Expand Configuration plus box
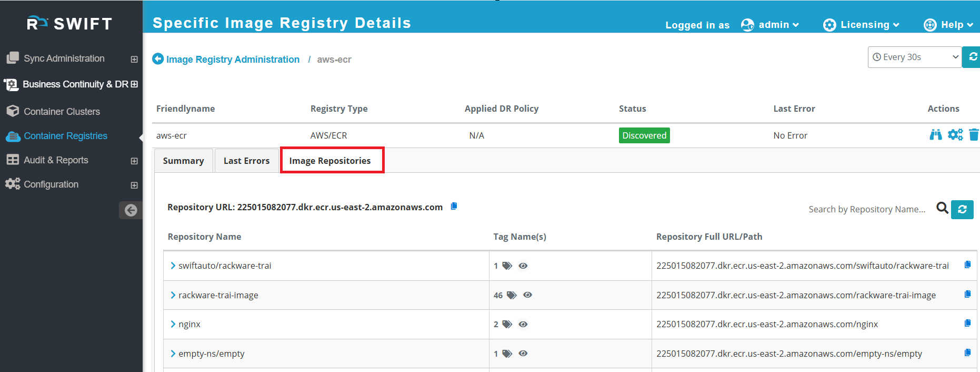This screenshot has height=372, width=980. point(134,185)
